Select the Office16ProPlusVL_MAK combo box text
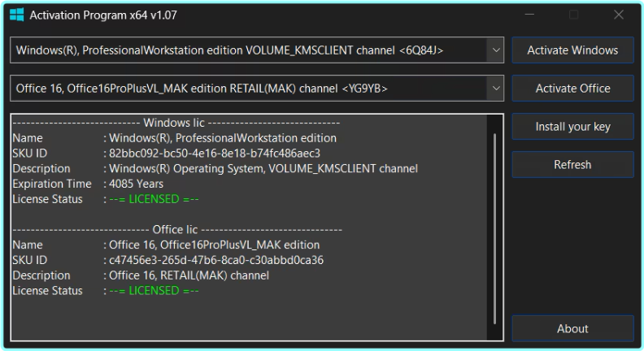 pyautogui.click(x=202, y=89)
